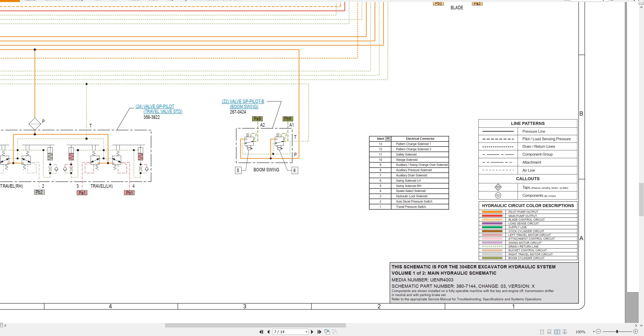Select the Swing Solenoid RH row
Screen dimensions: 644x336
tap(409, 186)
